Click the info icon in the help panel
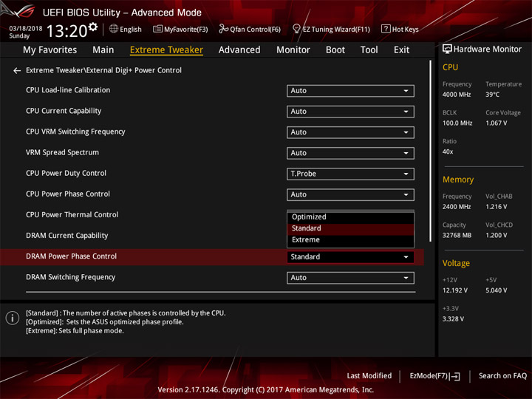 [13, 318]
